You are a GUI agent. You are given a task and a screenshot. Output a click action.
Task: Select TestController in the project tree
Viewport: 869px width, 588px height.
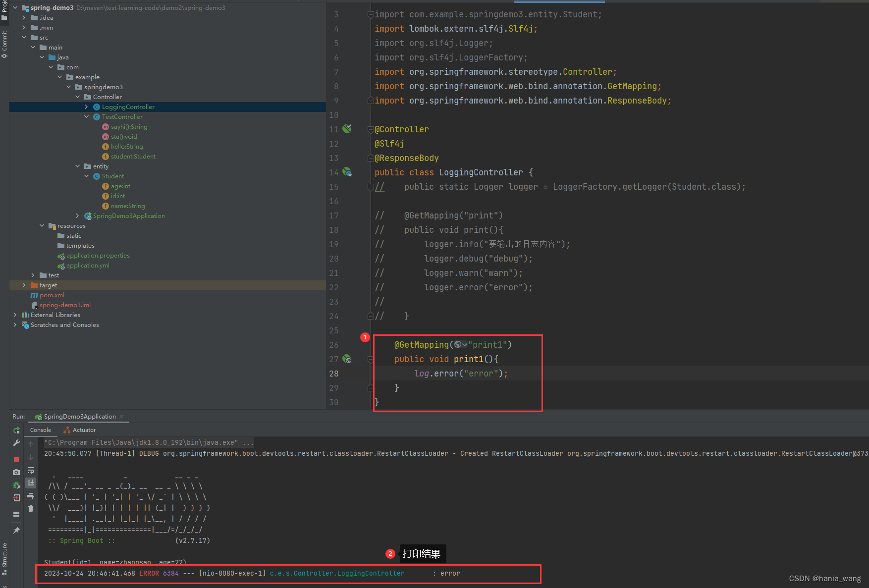(122, 117)
